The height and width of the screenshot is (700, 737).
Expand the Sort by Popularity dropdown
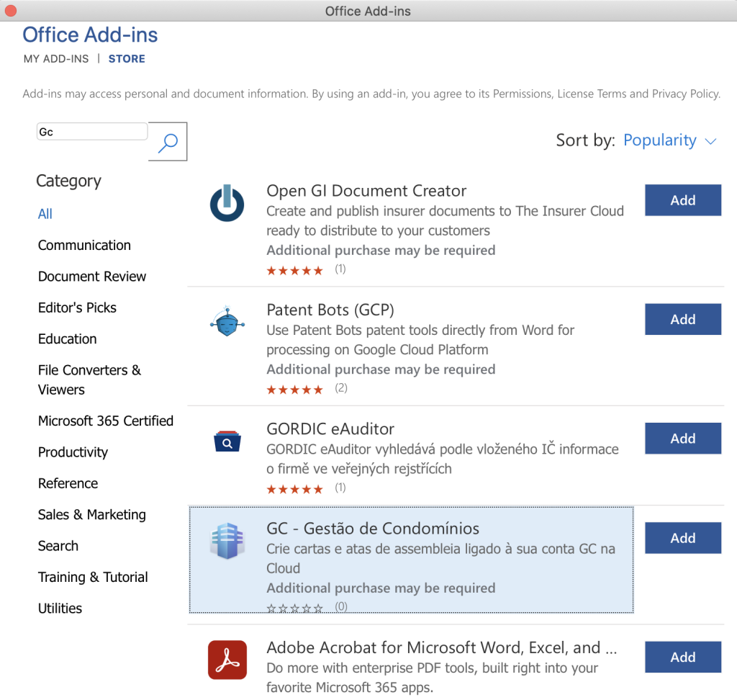tap(670, 140)
